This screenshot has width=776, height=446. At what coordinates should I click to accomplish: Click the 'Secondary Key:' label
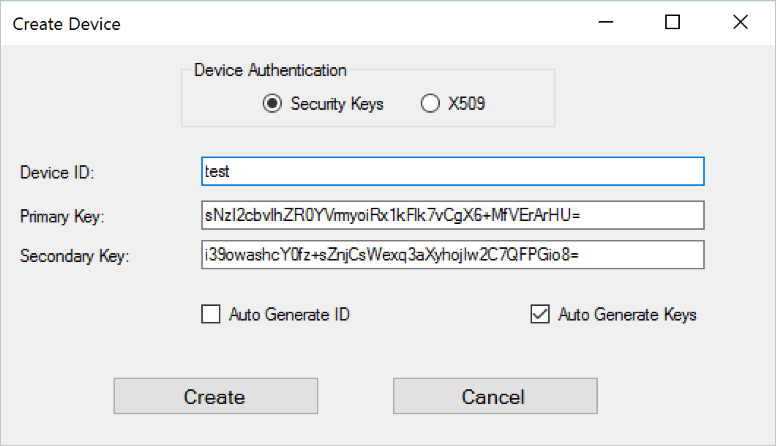point(75,256)
